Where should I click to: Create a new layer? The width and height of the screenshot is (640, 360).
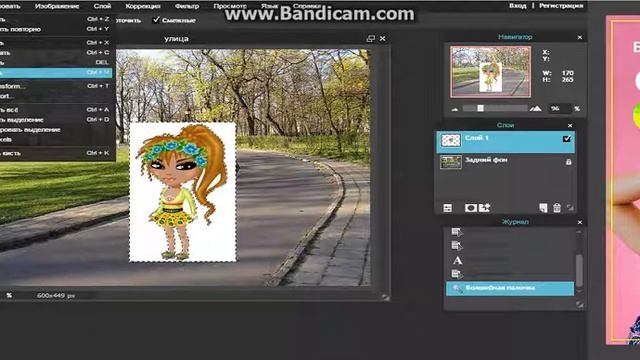543,208
